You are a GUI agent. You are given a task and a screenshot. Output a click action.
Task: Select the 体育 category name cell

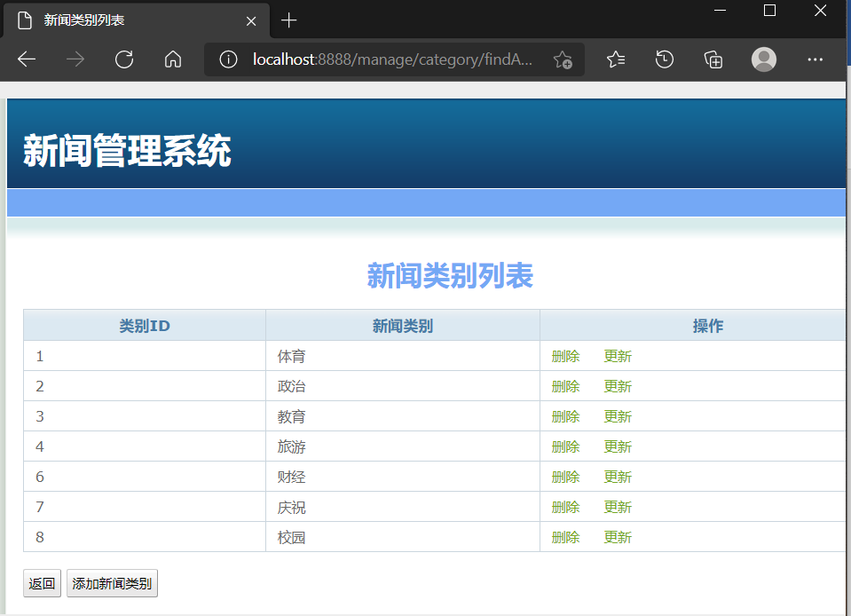click(403, 356)
